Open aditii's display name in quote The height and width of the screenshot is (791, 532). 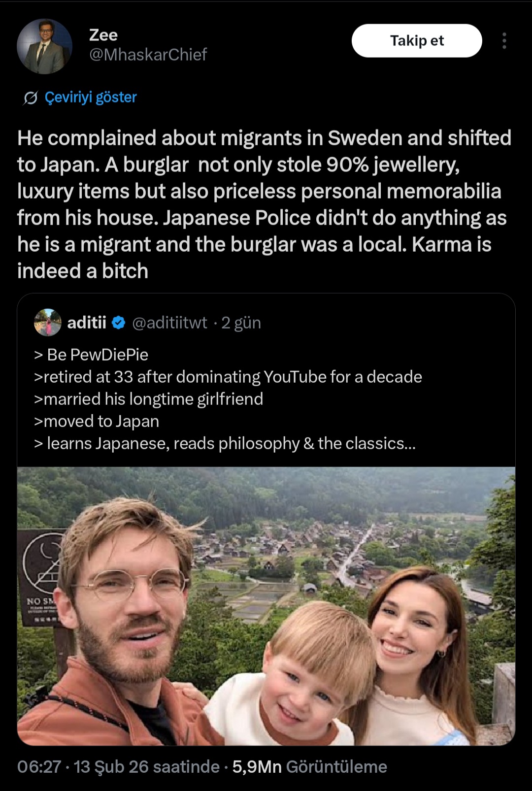tap(87, 323)
